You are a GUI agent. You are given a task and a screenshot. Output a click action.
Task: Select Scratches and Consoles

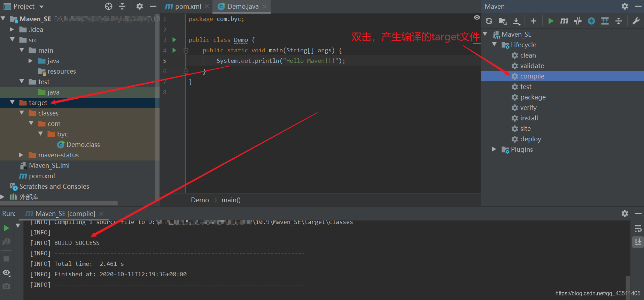(49, 186)
